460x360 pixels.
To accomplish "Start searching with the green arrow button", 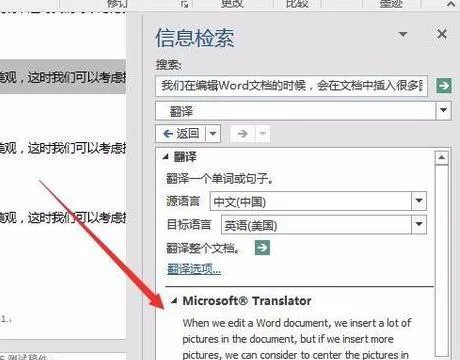I will click(x=444, y=86).
